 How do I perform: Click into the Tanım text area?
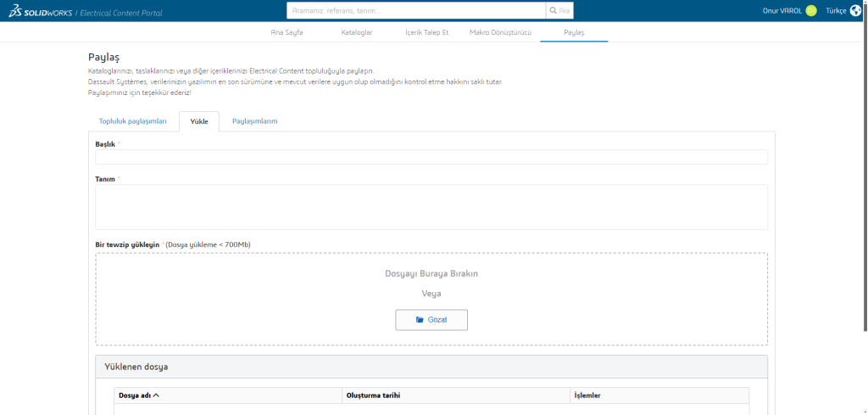point(431,206)
